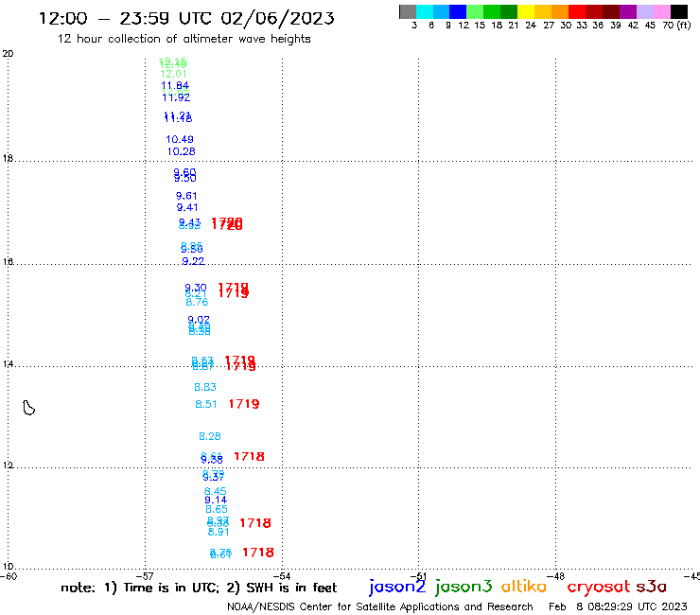Click the 9.02 wave height value
The height and width of the screenshot is (615, 700).
199,320
